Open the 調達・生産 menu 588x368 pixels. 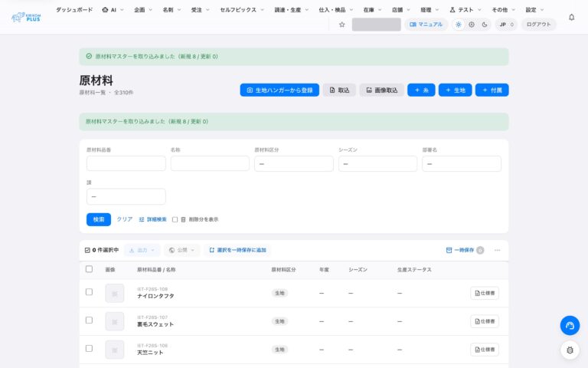(x=292, y=10)
